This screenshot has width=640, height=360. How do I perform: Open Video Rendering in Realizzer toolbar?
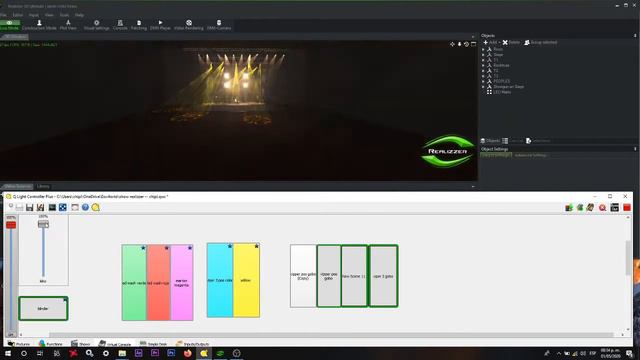(x=189, y=25)
